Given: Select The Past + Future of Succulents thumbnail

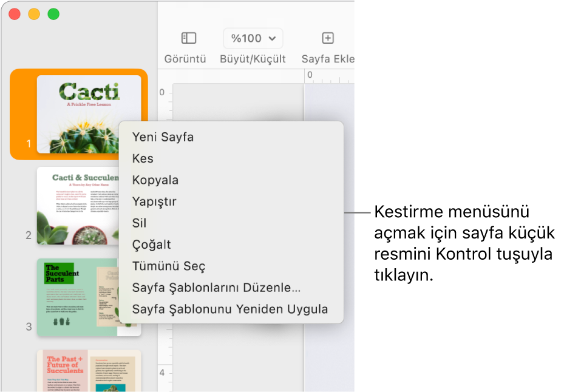Looking at the screenshot, I should (89, 371).
